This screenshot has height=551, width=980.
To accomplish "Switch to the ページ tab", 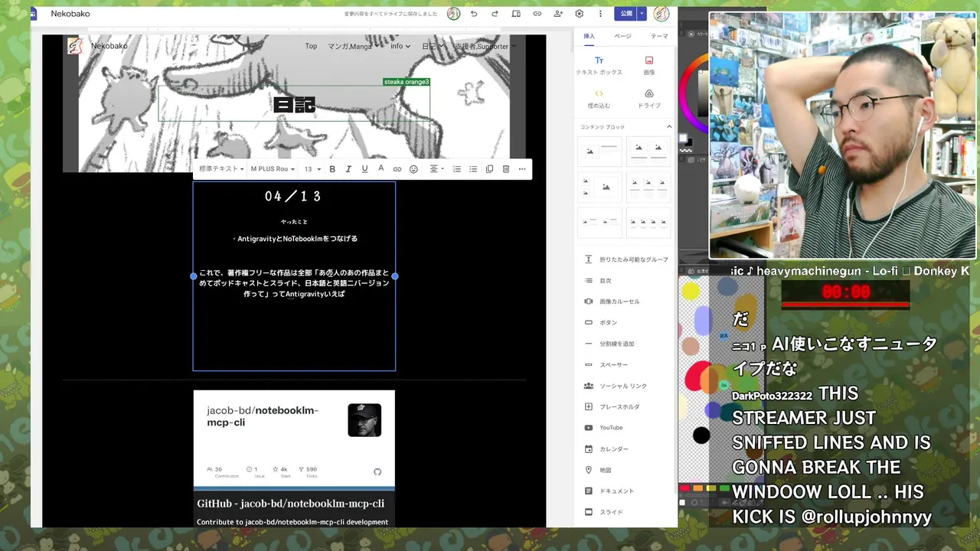I will click(622, 36).
